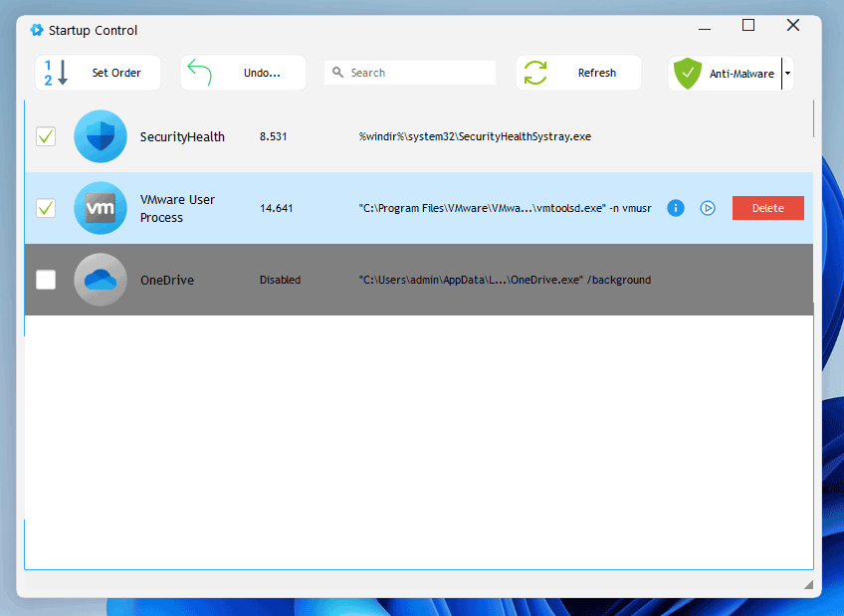Maximize the Startup Control window

pos(748,26)
